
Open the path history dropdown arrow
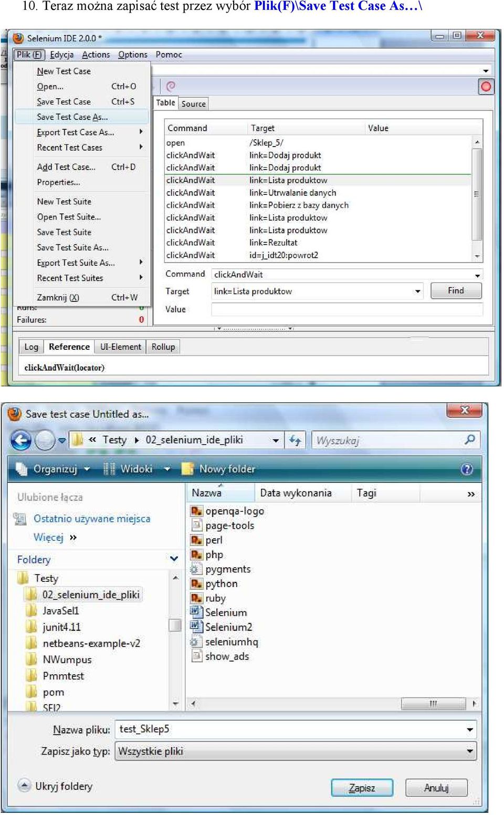276,440
